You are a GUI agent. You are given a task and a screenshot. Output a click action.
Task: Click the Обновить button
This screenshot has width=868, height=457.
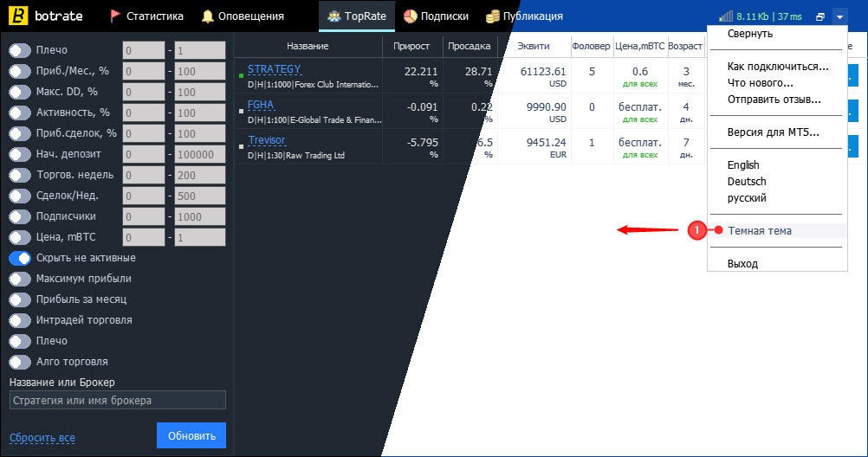pyautogui.click(x=191, y=436)
